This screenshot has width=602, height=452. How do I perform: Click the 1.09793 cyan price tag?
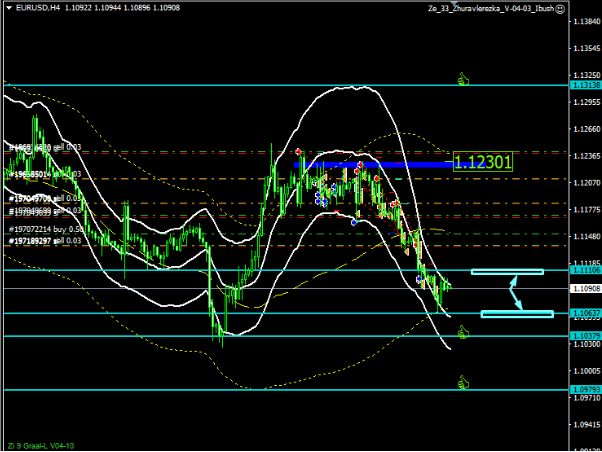585,390
